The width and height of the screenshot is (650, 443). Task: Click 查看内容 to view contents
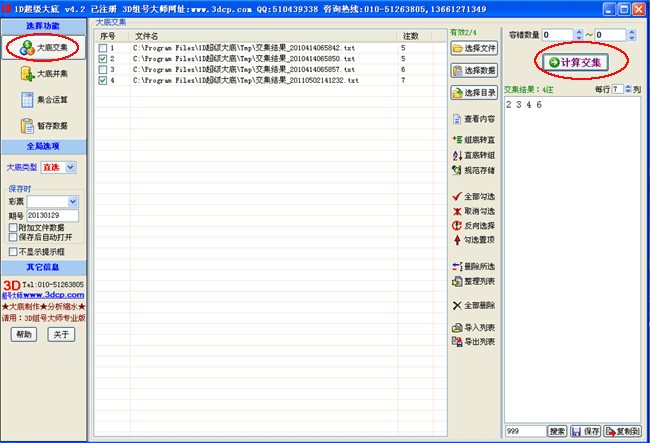tap(474, 120)
